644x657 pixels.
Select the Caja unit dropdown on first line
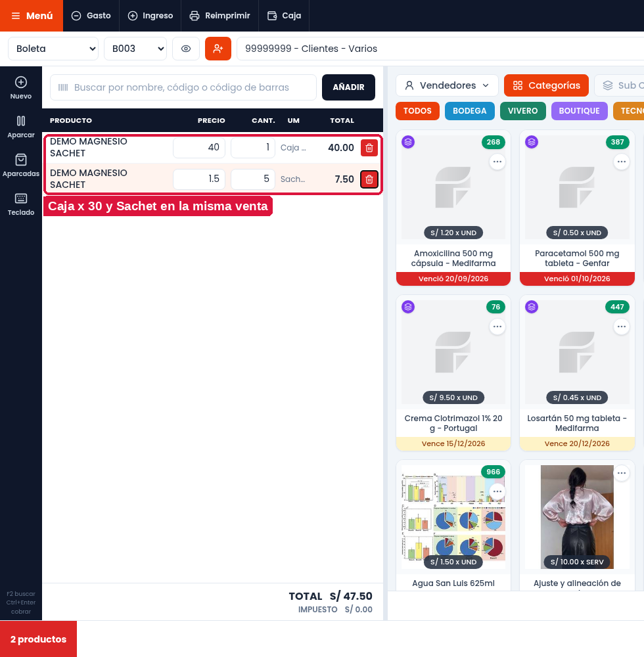pos(293,147)
